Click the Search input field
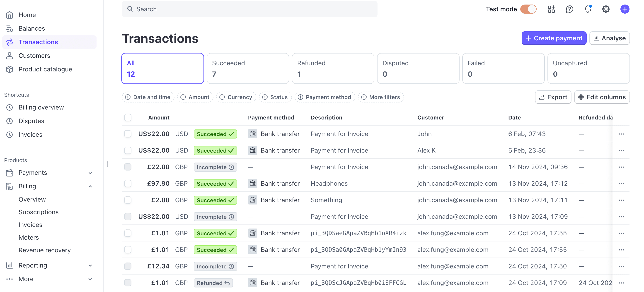This screenshot has height=292, width=644. point(249,9)
